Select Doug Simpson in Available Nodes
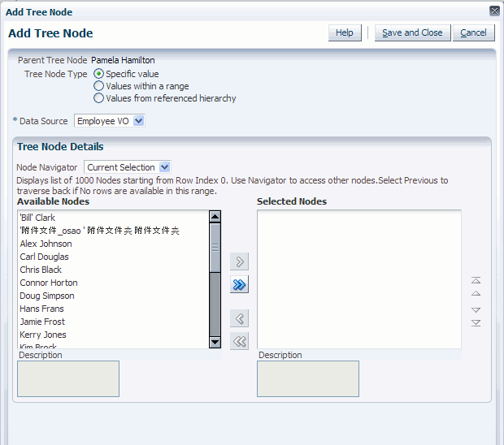This screenshot has height=445, width=504. 113,296
